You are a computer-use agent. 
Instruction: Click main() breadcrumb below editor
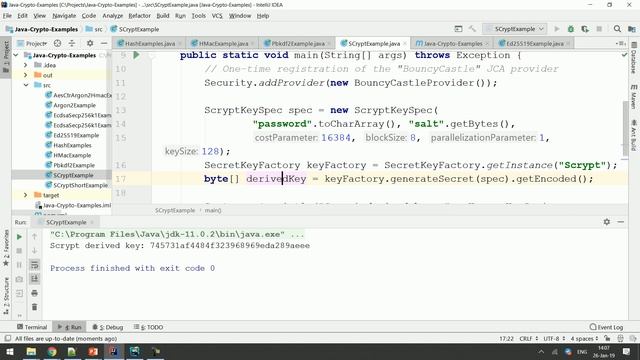(213, 210)
